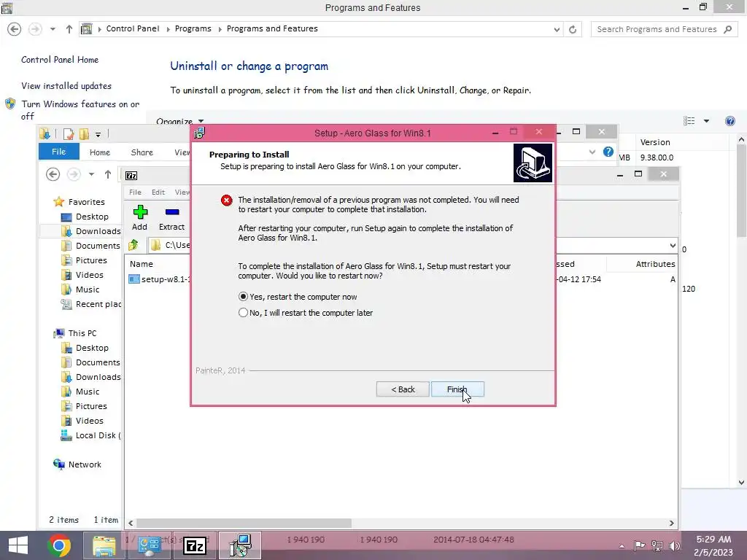747x560 pixels.
Task: Click Turn Windows features on or off
Action: coord(80,110)
